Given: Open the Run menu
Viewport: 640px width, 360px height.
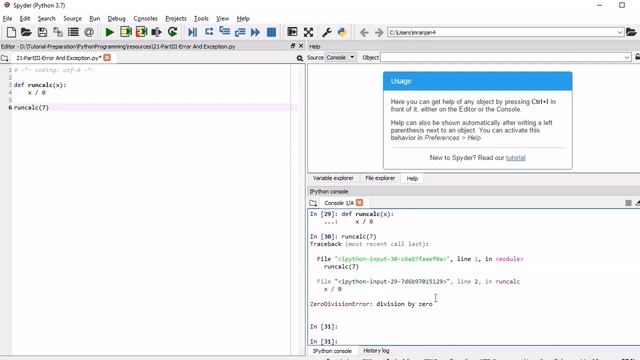Looking at the screenshot, I should [95, 18].
